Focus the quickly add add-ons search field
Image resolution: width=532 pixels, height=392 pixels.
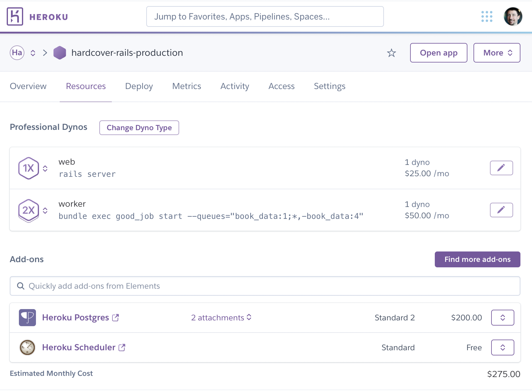point(265,286)
